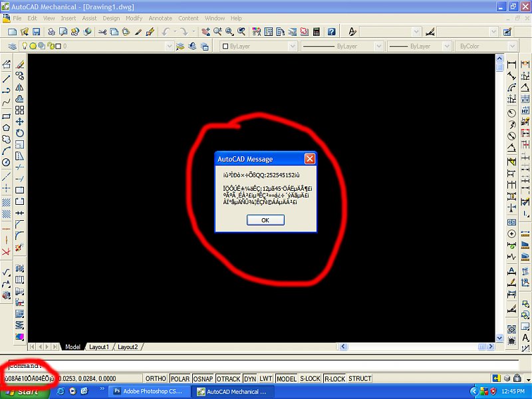Click the Help question mark icon

click(331, 32)
